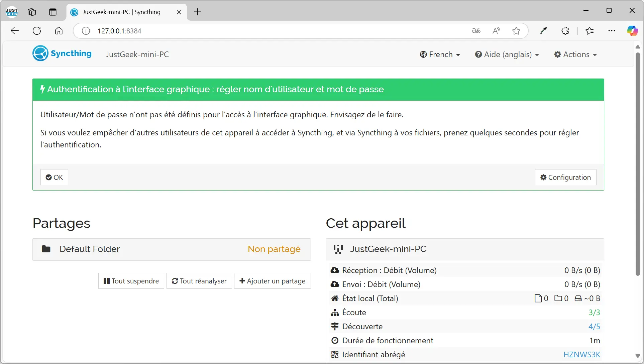Click the page vertical scrollbar thumb
The height and width of the screenshot is (364, 644).
pyautogui.click(x=638, y=164)
